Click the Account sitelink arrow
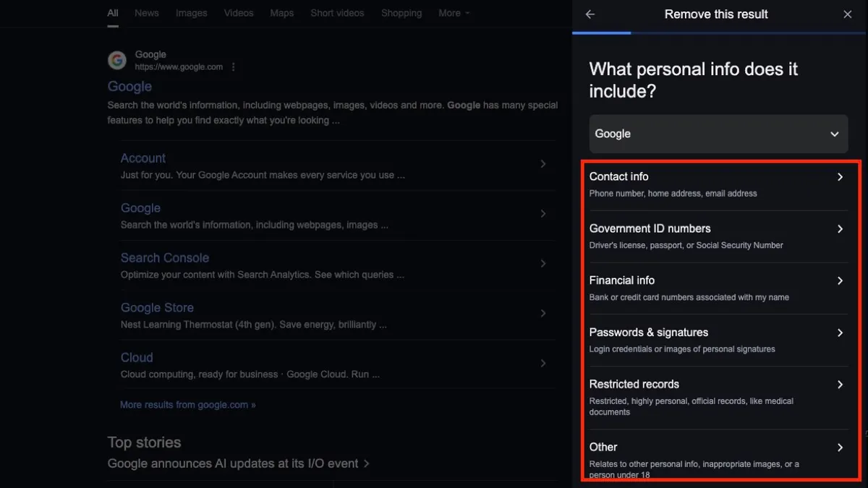This screenshot has width=868, height=488. tap(542, 164)
